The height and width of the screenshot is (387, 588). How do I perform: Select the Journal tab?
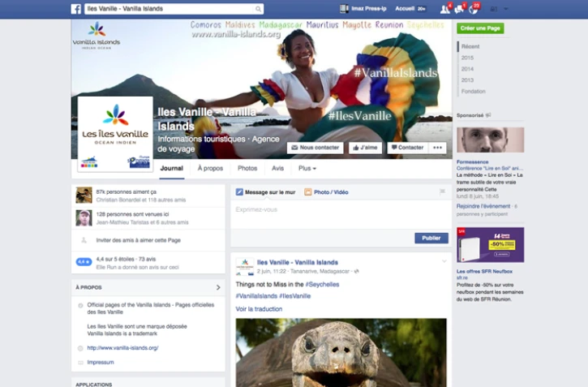(x=172, y=169)
